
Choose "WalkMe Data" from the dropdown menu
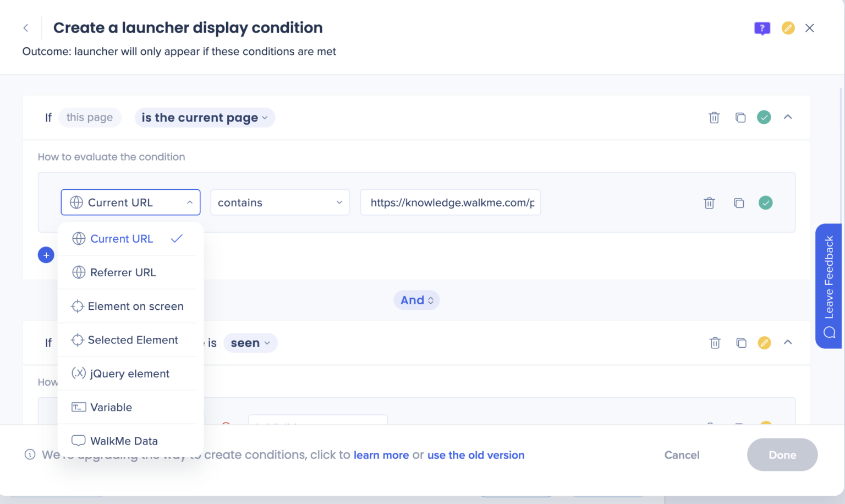pyautogui.click(x=123, y=440)
